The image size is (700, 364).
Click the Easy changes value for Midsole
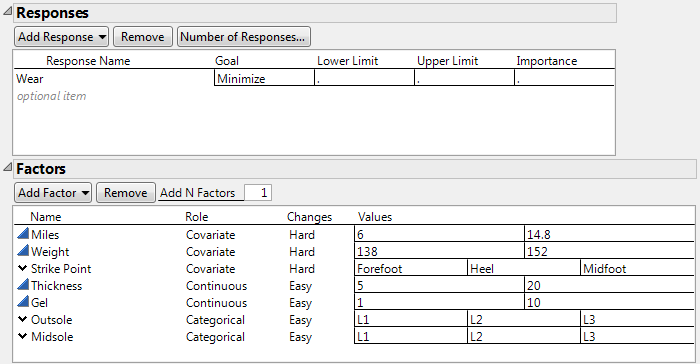tap(300, 337)
